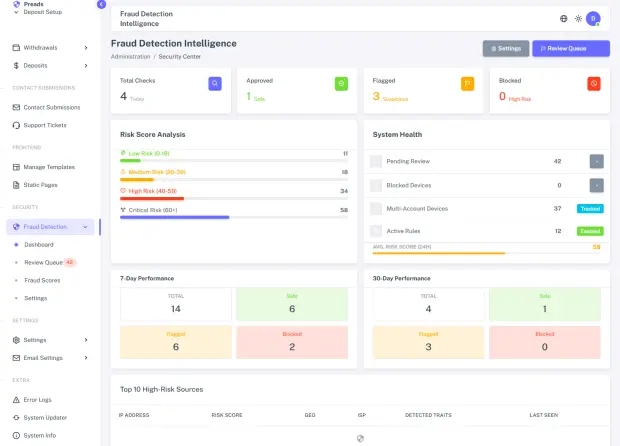Click IP Address column header
The width and height of the screenshot is (620, 446).
pyautogui.click(x=134, y=415)
